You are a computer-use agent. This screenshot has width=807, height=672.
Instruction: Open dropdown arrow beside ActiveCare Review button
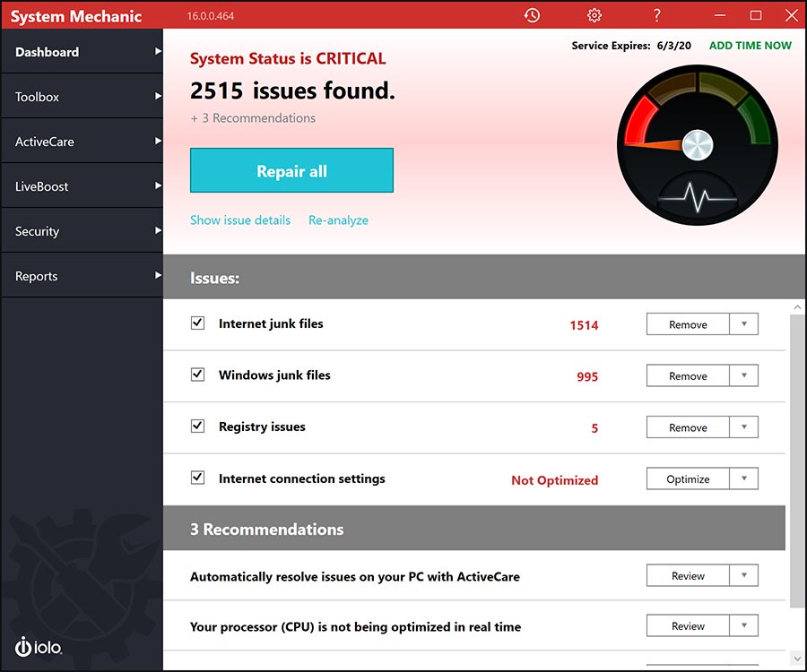coord(743,575)
